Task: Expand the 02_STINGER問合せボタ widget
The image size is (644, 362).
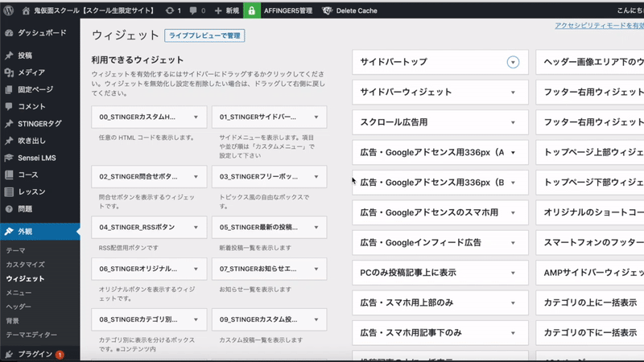Action: pyautogui.click(x=196, y=177)
